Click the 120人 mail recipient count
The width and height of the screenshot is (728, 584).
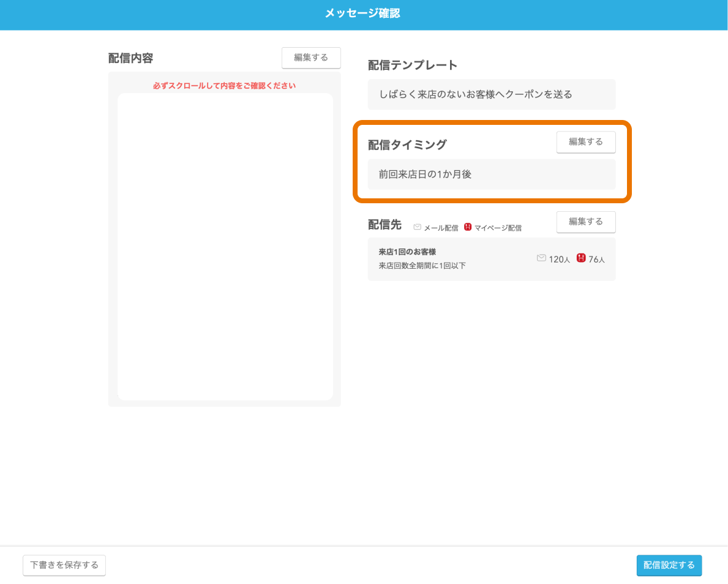[x=559, y=260]
